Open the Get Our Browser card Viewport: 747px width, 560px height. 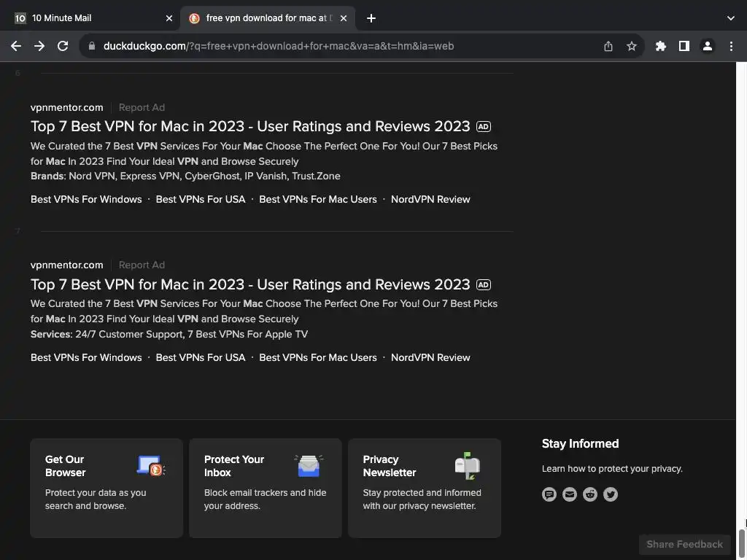pyautogui.click(x=107, y=488)
